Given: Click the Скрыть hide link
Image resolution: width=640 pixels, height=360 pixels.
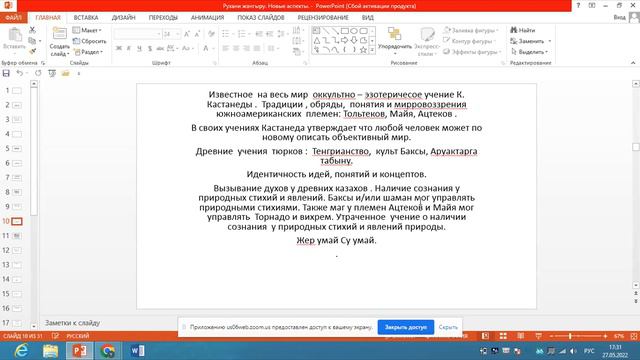Looking at the screenshot, I should click(448, 327).
